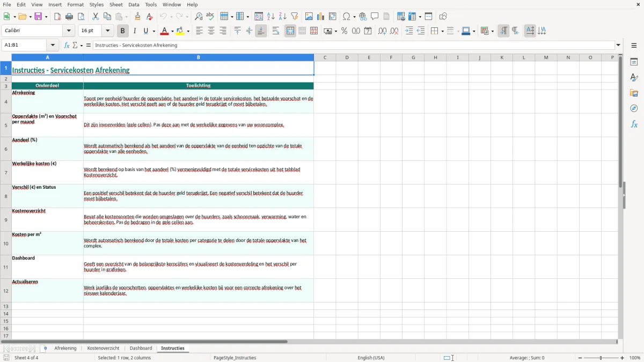Open the Select Function sum dropdown
Image resolution: width=644 pixels, height=362 pixels.
(82, 45)
